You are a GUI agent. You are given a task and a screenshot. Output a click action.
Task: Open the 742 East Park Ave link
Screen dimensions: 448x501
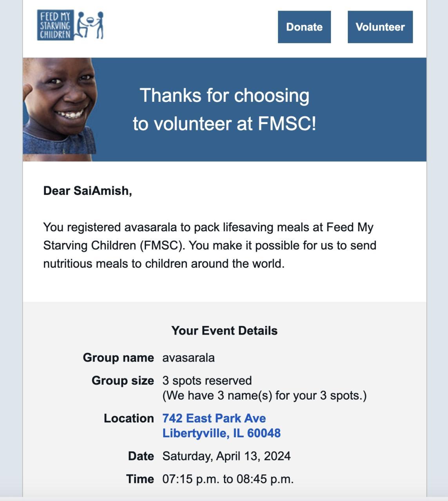(214, 418)
